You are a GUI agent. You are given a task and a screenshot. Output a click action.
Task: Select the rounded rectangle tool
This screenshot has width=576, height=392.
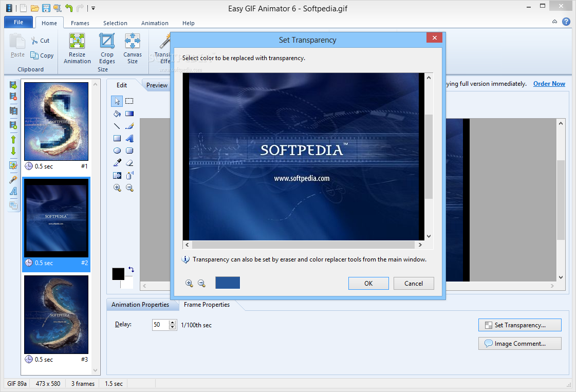pos(129,151)
